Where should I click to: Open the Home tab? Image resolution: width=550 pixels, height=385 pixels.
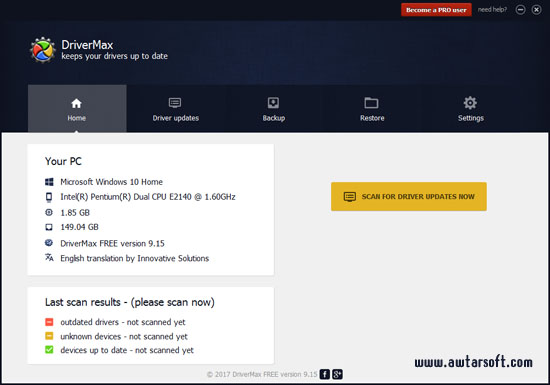click(x=77, y=109)
